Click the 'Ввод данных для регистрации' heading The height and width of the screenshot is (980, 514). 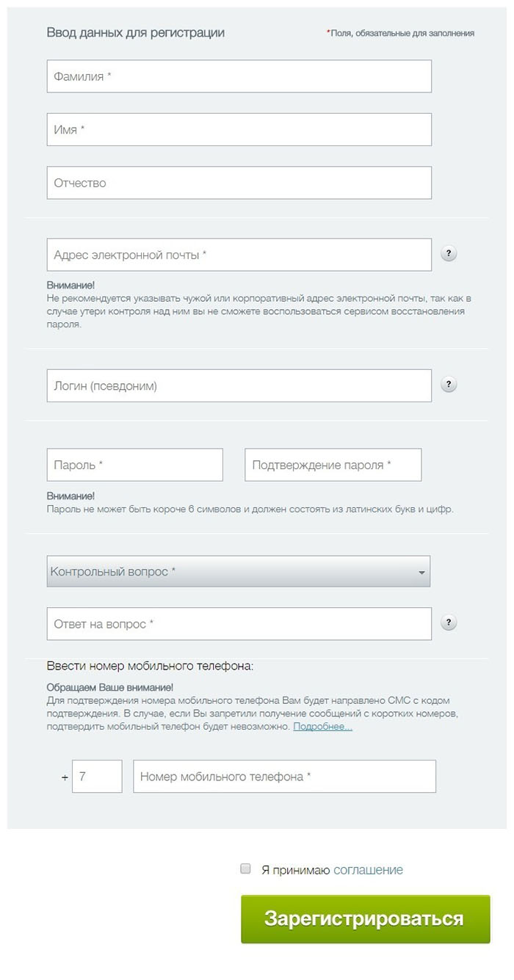tap(136, 32)
